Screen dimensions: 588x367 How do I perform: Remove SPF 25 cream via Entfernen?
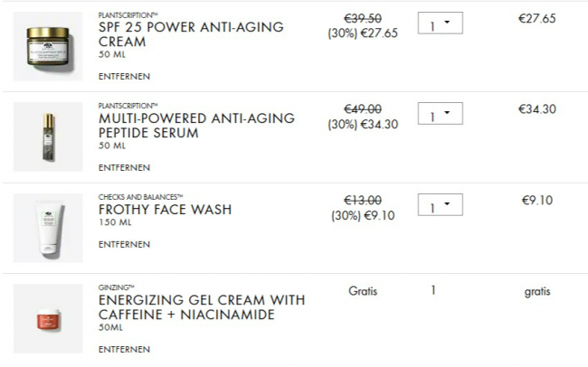pos(124,77)
